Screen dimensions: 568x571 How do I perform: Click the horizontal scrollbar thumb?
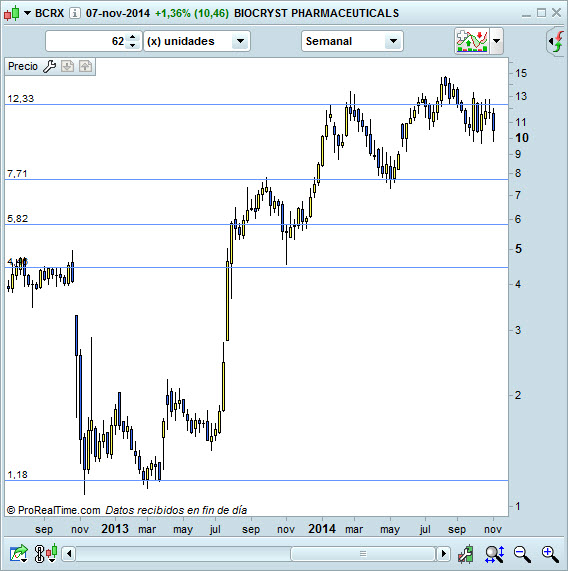[363, 554]
